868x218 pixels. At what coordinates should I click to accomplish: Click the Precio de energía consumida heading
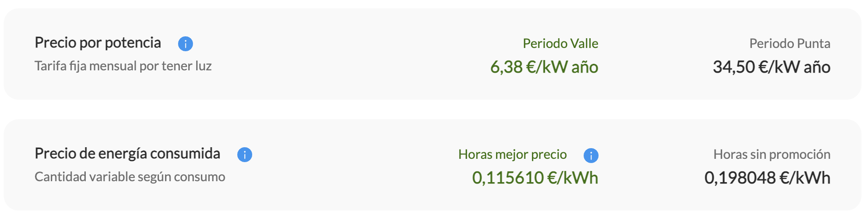[x=127, y=154]
